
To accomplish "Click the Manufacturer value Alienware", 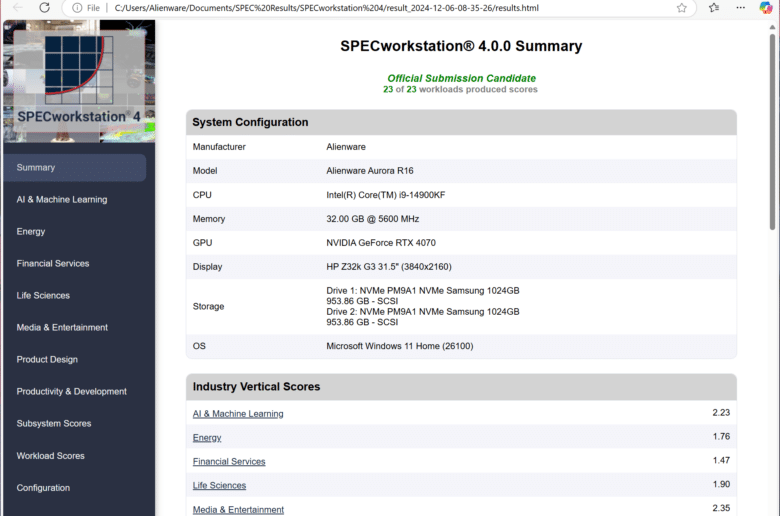I will pyautogui.click(x=346, y=147).
